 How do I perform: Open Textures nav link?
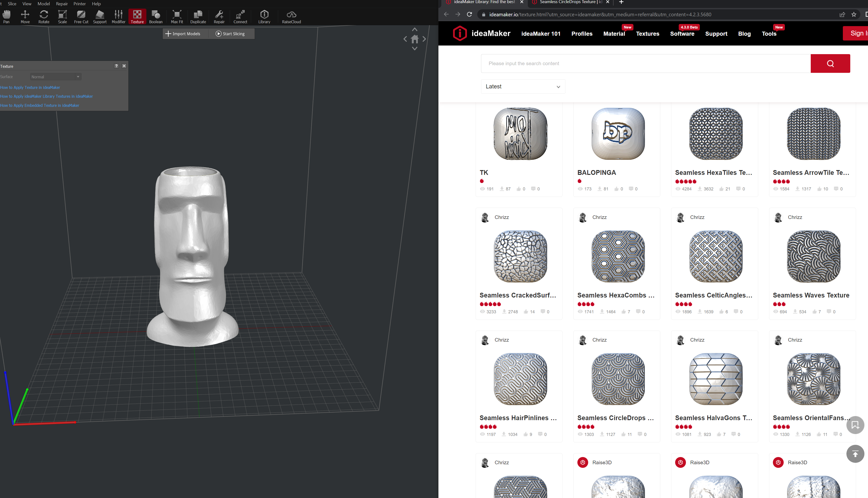tap(647, 34)
